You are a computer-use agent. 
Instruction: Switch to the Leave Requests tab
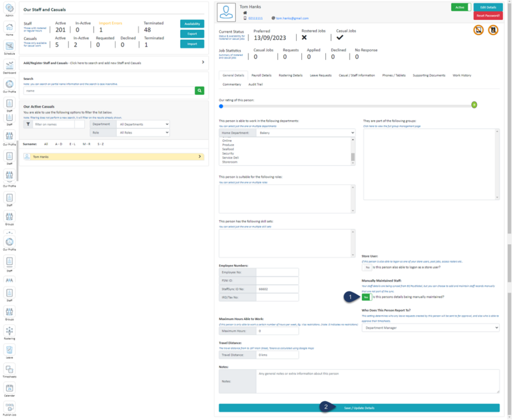(320, 75)
